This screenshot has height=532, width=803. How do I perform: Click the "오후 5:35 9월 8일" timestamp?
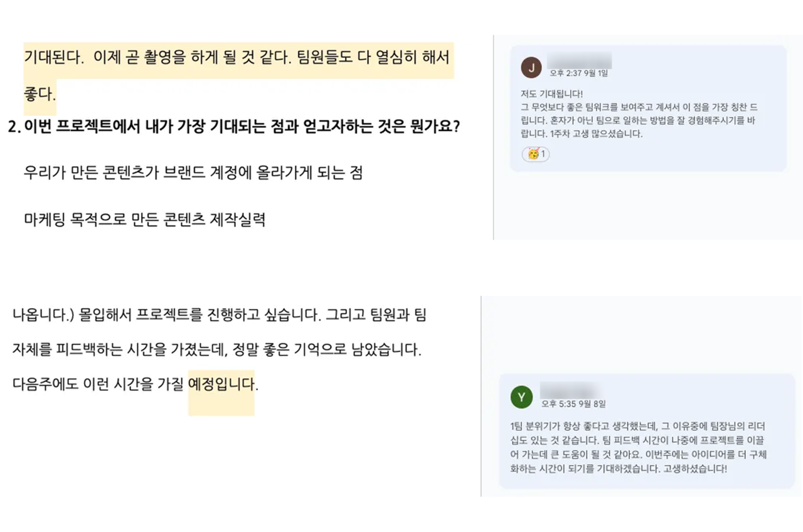(x=573, y=404)
